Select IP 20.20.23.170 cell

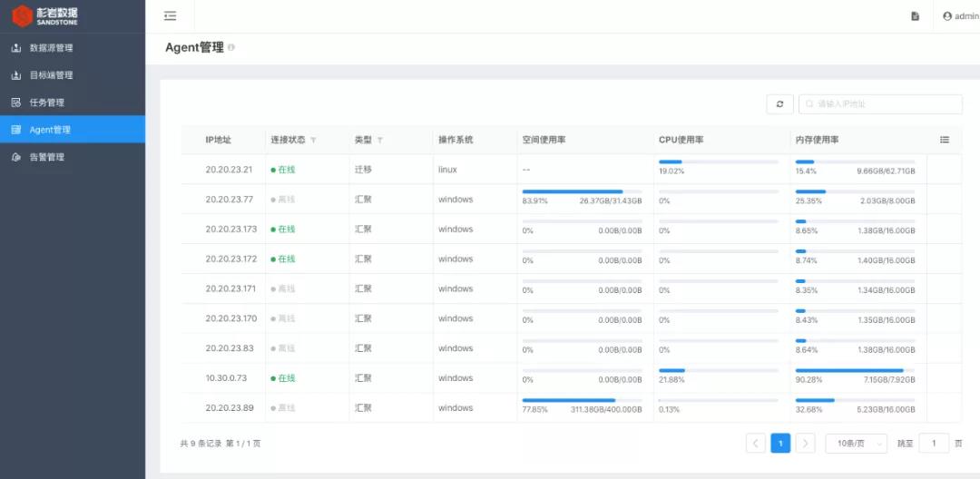[231, 318]
